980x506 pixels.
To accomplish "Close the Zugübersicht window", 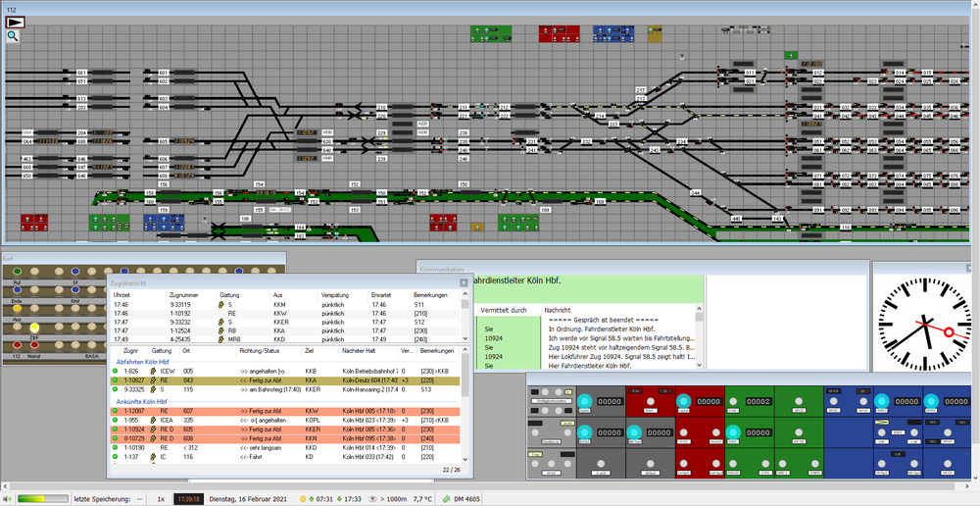I will (x=464, y=282).
